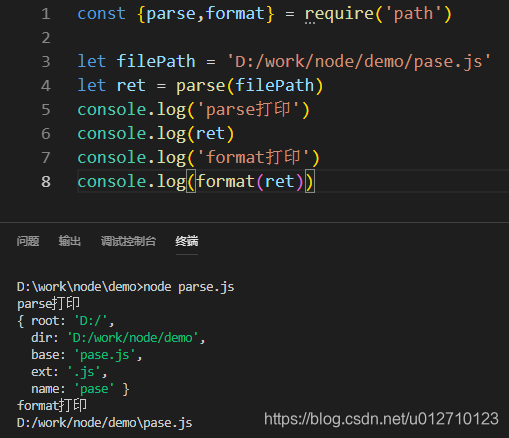
Task: Click {parse,format} destructuring on line 1
Action: (x=205, y=14)
